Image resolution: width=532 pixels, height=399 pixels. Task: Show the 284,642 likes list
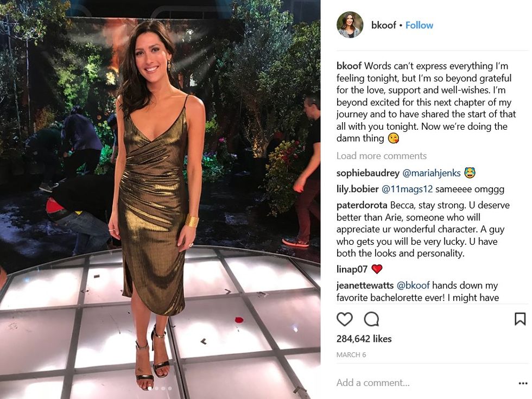pos(364,339)
